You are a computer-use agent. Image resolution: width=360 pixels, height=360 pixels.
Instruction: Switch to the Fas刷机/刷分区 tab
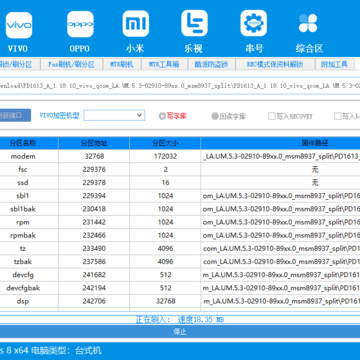pyautogui.click(x=71, y=64)
